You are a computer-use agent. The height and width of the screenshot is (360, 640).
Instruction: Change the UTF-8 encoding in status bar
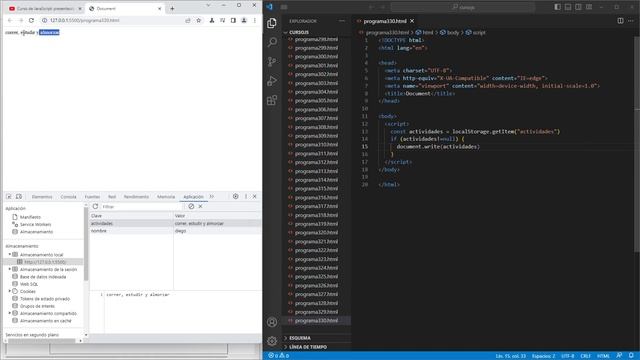click(x=568, y=356)
